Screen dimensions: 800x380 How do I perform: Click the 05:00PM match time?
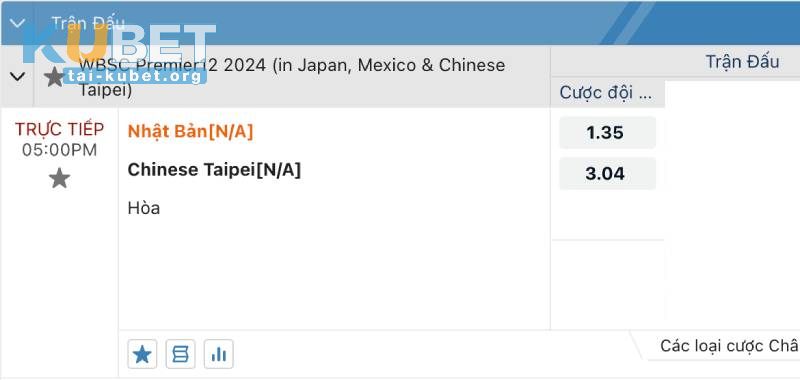(59, 150)
